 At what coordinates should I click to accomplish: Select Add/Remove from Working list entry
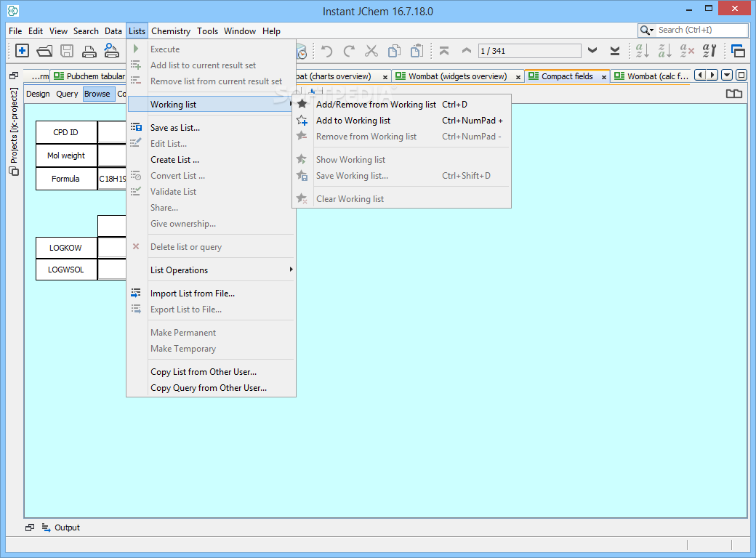point(401,105)
